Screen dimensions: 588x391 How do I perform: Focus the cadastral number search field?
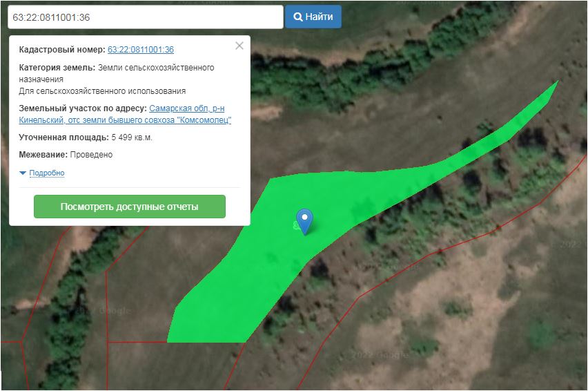tap(145, 17)
